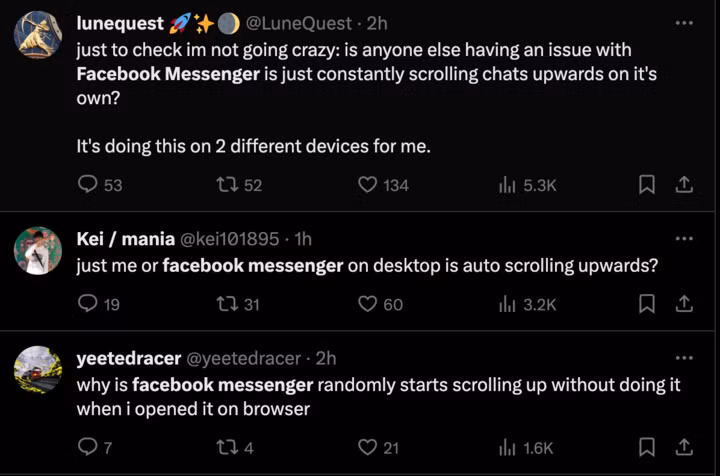The width and height of the screenshot is (720, 476).
Task: Open more options on Kei / mania's tweet
Action: [x=684, y=238]
